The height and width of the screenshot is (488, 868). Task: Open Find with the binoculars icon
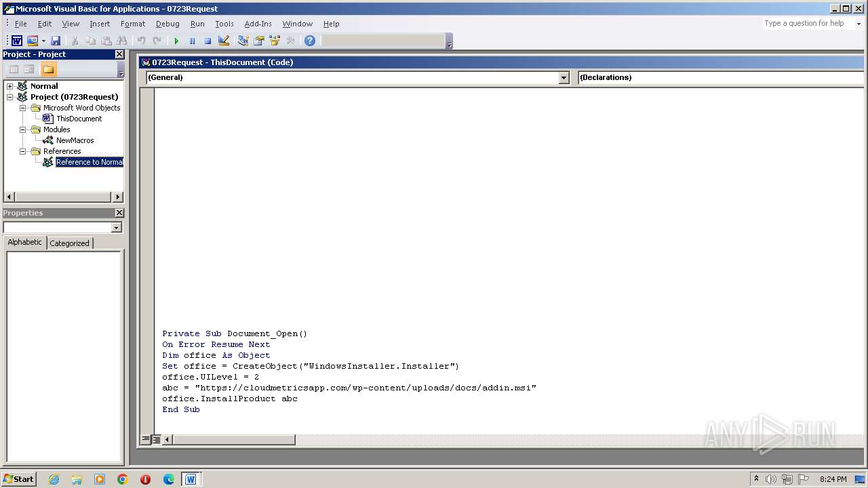click(x=122, y=41)
